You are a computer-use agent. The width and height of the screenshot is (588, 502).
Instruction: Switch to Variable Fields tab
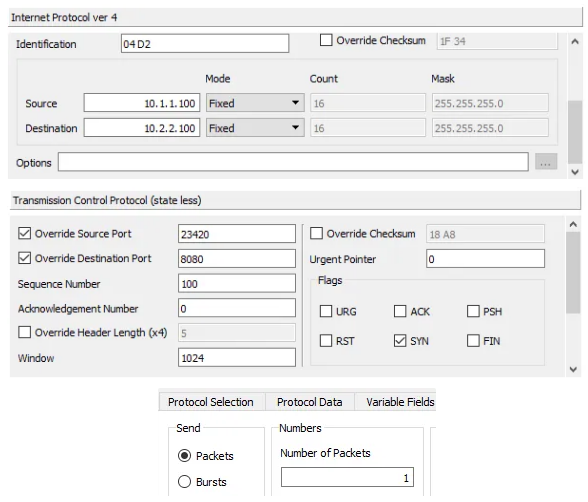[396, 402]
